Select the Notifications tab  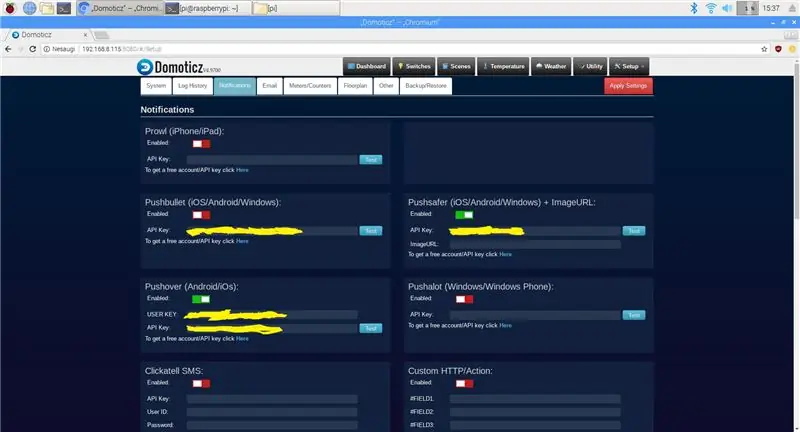pos(235,86)
